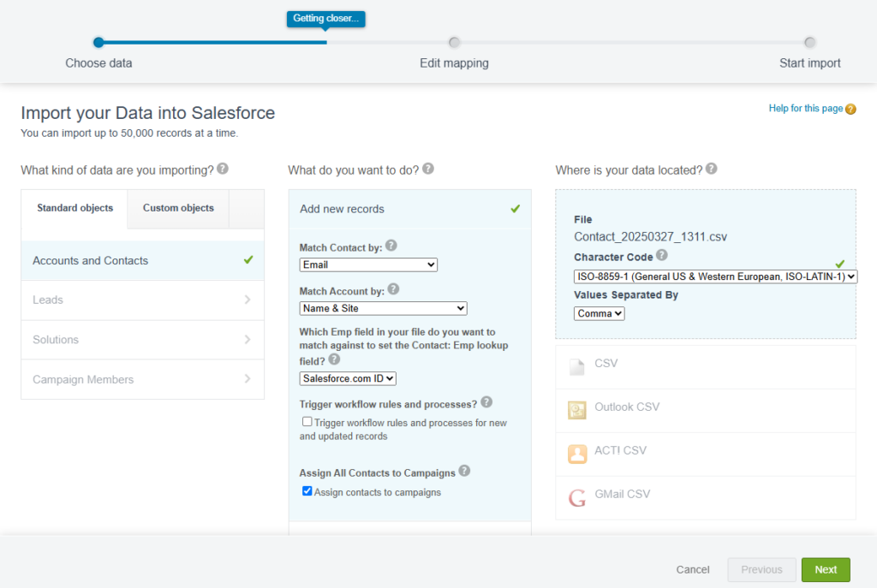Expand the Solutions chevron
Image resolution: width=877 pixels, height=588 pixels.
click(x=248, y=339)
